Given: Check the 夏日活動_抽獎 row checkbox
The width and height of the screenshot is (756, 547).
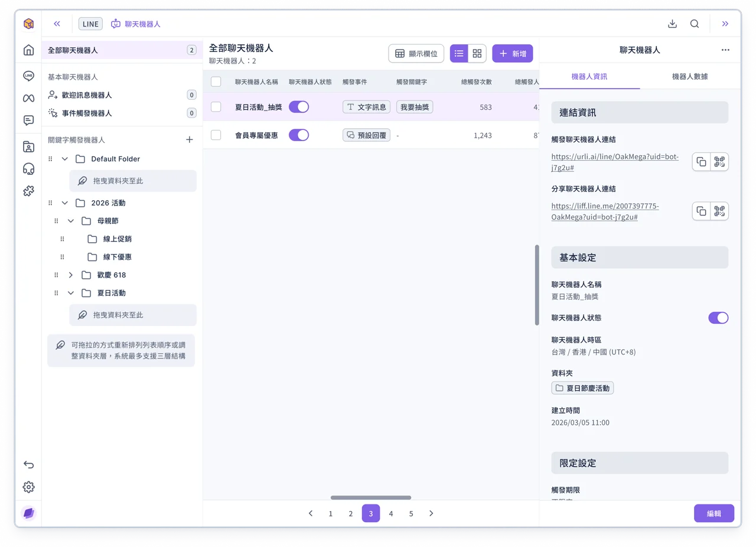Looking at the screenshot, I should coord(216,107).
